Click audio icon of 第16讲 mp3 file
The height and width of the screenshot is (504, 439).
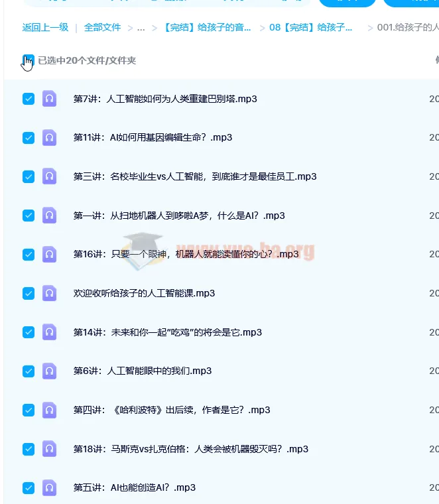coord(50,254)
